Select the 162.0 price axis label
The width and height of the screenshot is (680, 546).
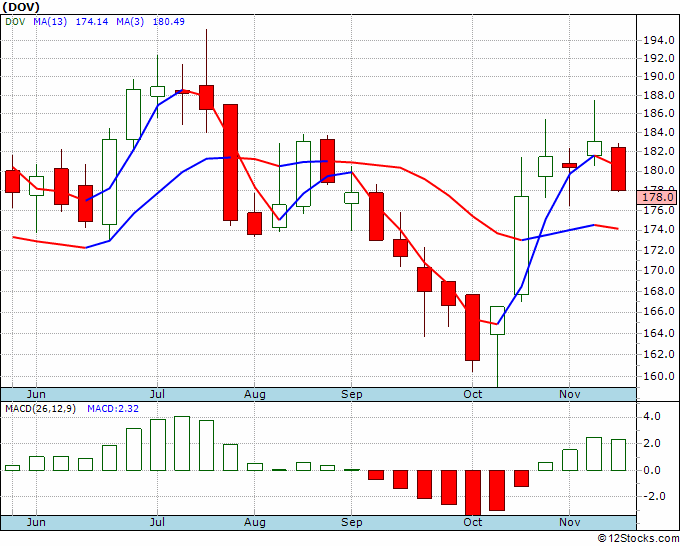tap(658, 354)
